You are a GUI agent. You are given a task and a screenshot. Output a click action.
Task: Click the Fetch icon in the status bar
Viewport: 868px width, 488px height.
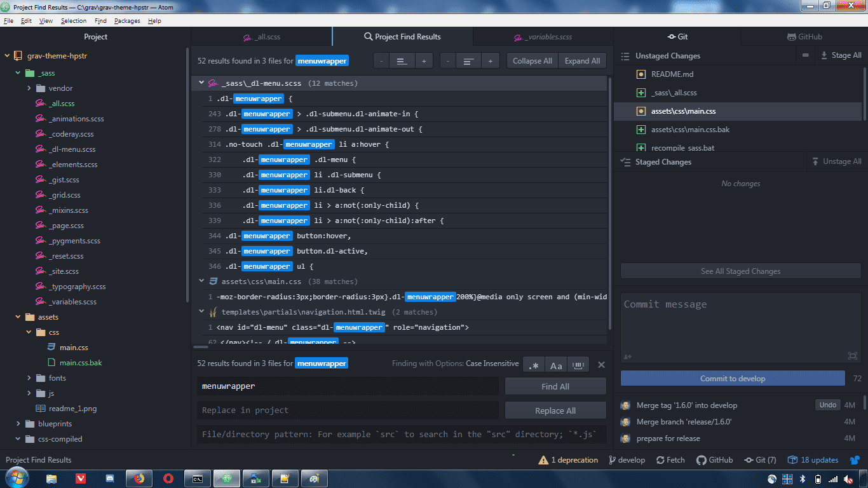[x=670, y=459]
